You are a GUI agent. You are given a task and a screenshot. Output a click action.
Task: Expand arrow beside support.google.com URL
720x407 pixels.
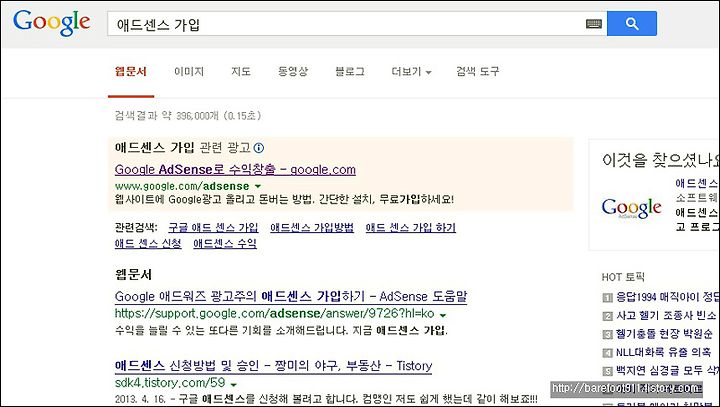[443, 315]
